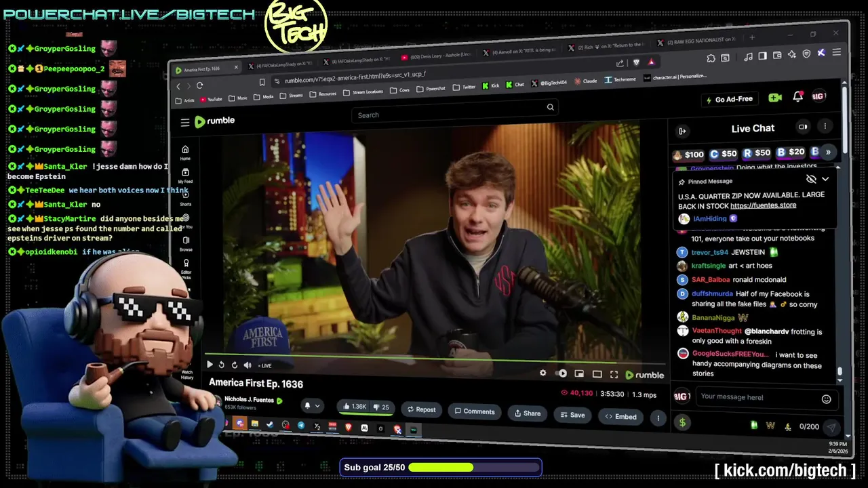Mute the video volume

click(247, 365)
